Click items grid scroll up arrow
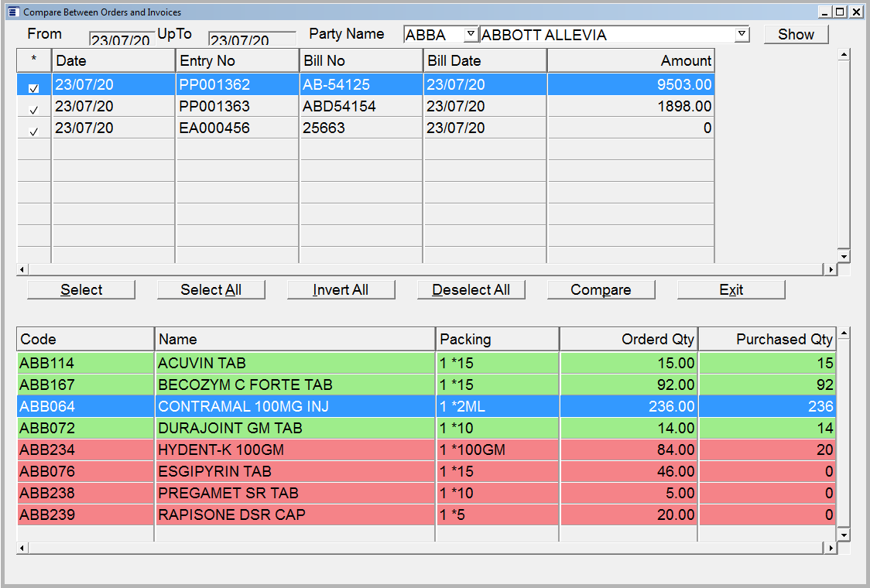870x588 pixels. tap(844, 333)
